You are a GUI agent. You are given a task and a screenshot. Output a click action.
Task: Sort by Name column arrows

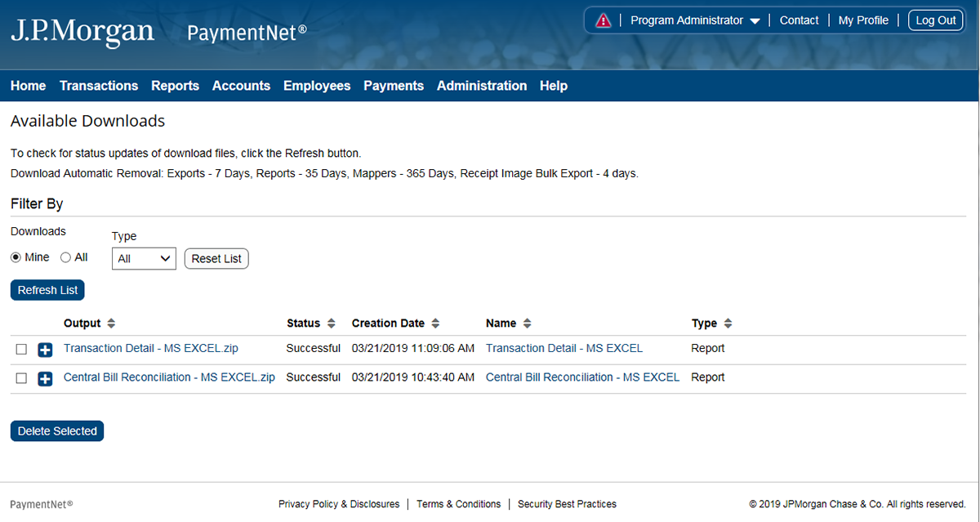527,323
